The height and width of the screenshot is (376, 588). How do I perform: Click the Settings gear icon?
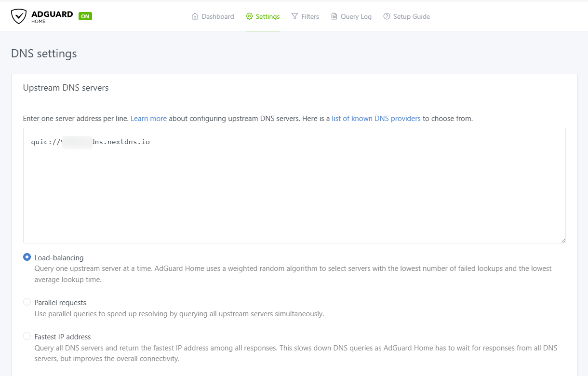(249, 16)
